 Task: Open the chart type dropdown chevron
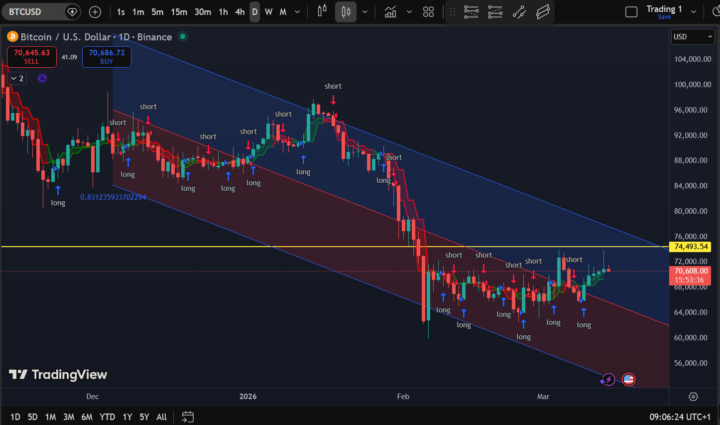[x=365, y=12]
